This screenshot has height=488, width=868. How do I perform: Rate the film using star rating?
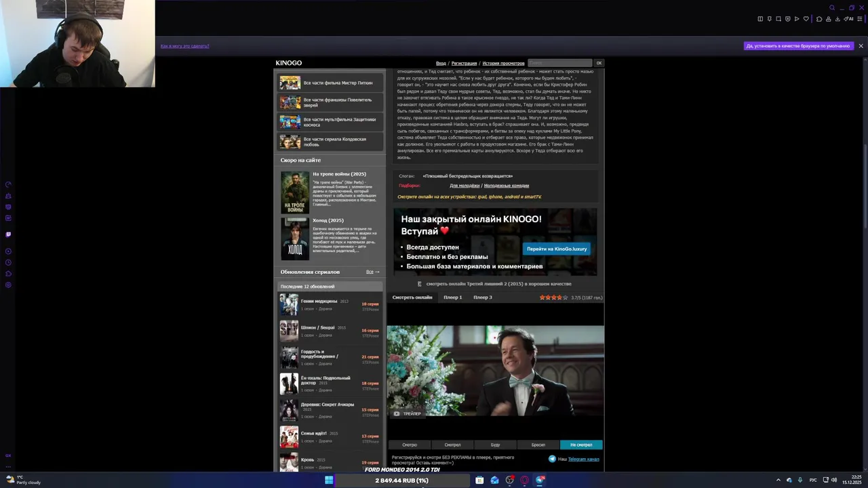coord(553,298)
